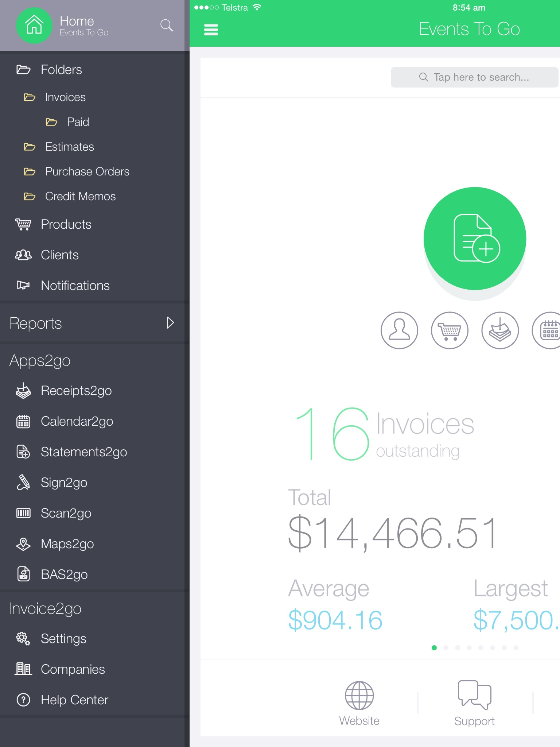Open the Website globe icon
560x747 pixels.
click(359, 695)
